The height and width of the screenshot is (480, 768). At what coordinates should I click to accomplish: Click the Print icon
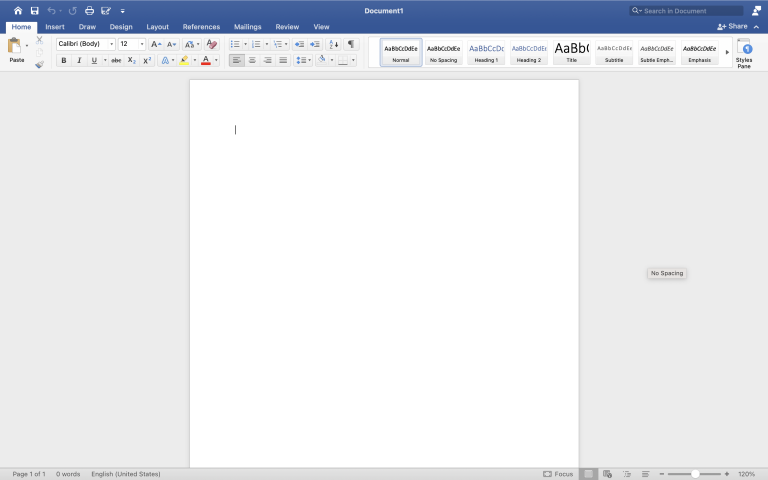[x=89, y=10]
